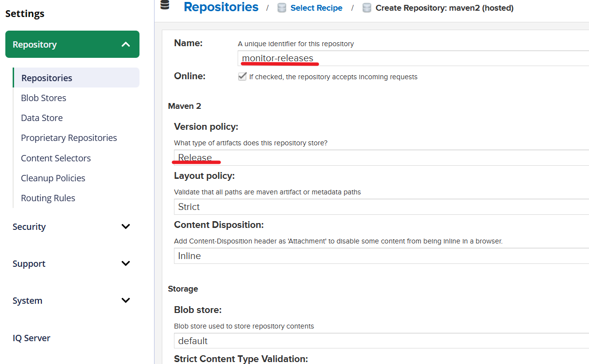Open Blob Stores in the sidebar
This screenshot has width=589, height=364.
(43, 98)
